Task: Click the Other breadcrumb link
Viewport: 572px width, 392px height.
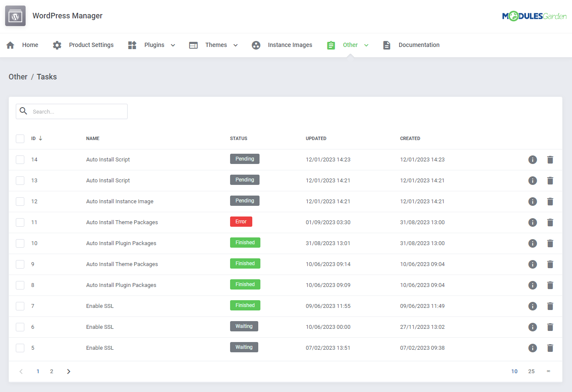Action: click(18, 77)
